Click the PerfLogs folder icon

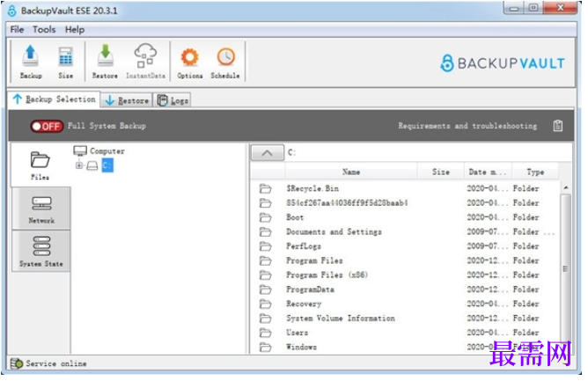[266, 246]
